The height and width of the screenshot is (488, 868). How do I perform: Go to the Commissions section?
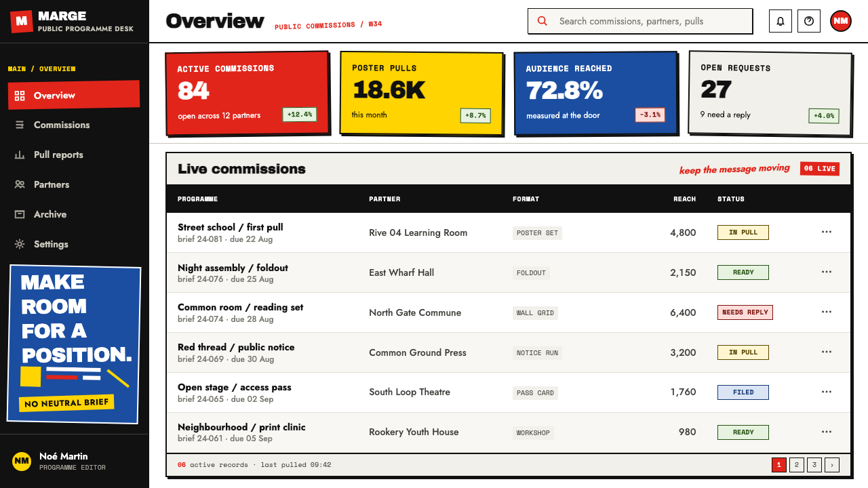pos(74,125)
